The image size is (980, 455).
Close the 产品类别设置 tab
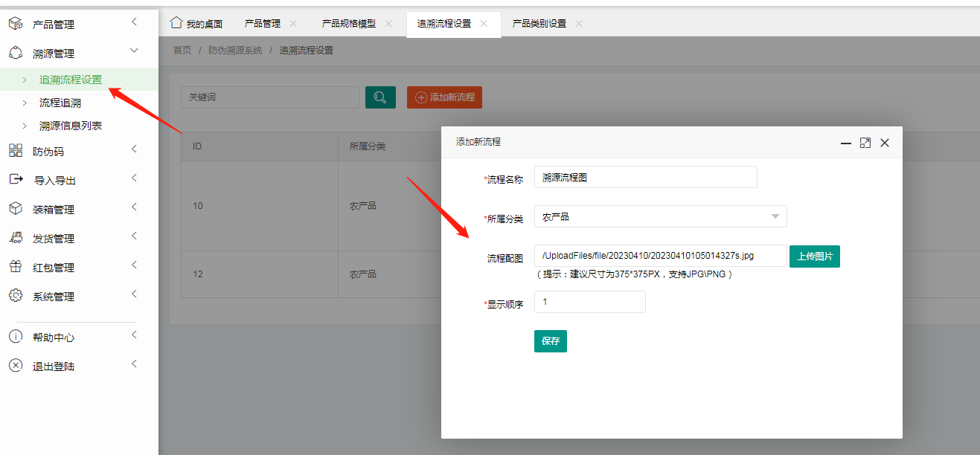(579, 24)
